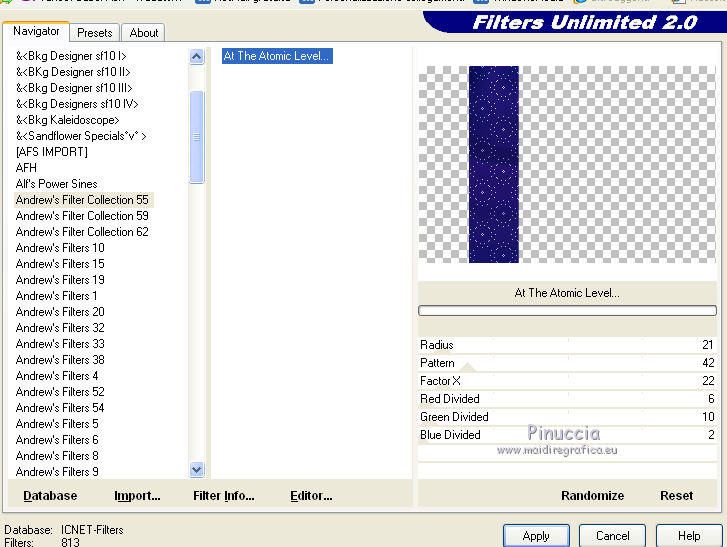Select &<Bkg Kaleidoscope> category

(68, 120)
